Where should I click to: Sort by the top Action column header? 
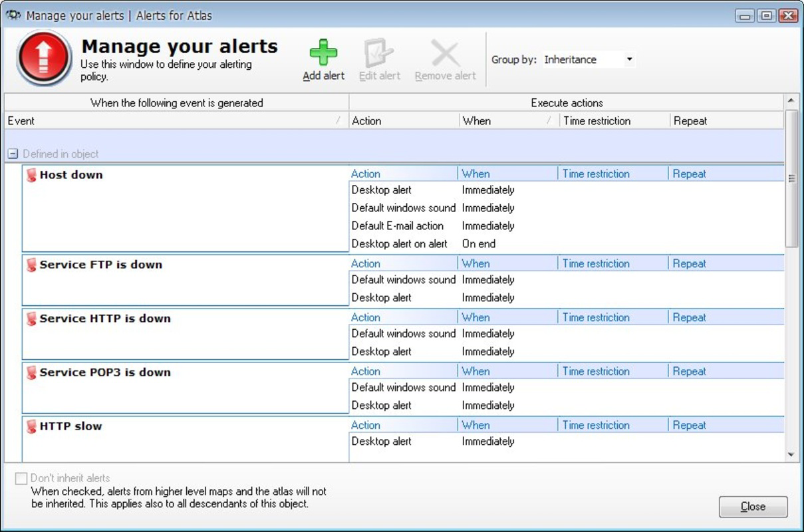(x=404, y=120)
